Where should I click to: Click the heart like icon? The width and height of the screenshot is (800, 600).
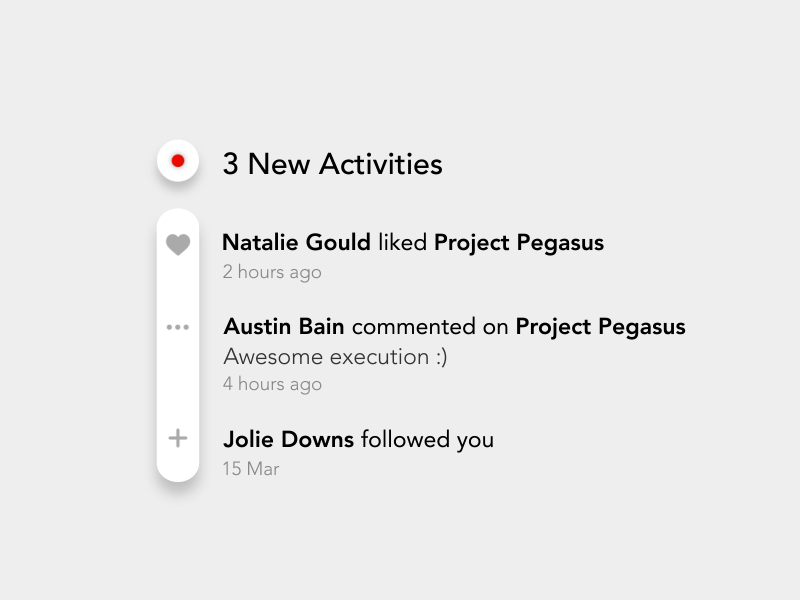pyautogui.click(x=178, y=244)
